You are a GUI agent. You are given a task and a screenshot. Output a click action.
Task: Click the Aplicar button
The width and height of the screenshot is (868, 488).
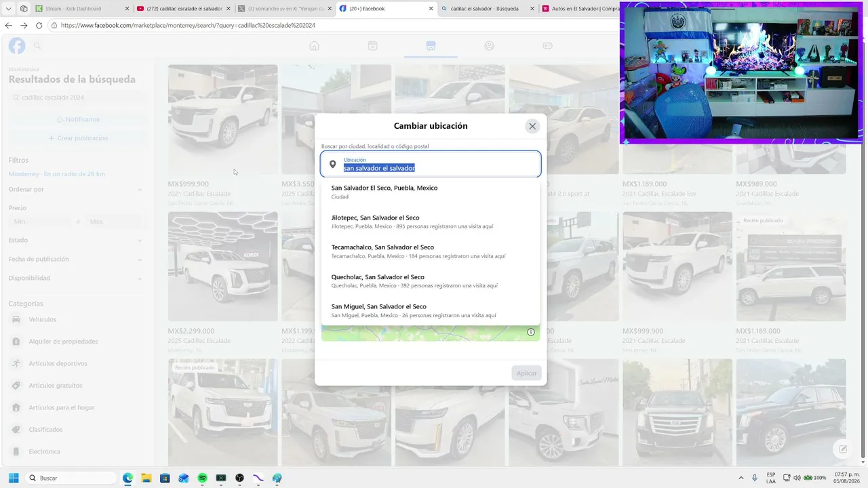(x=526, y=373)
